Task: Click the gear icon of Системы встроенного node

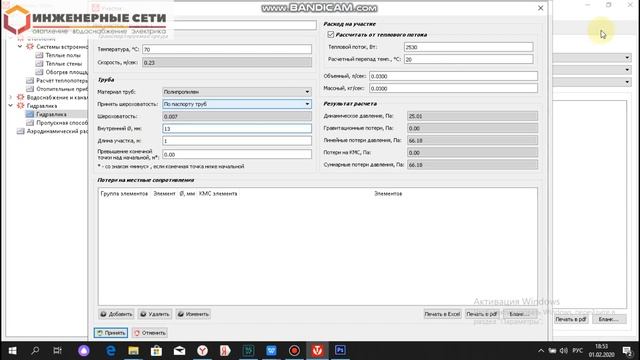Action: [x=30, y=47]
